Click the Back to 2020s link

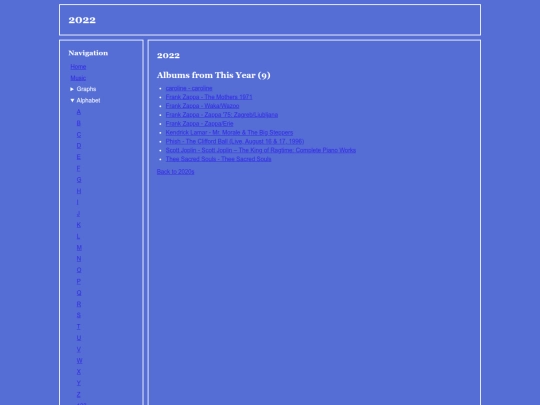click(x=175, y=172)
